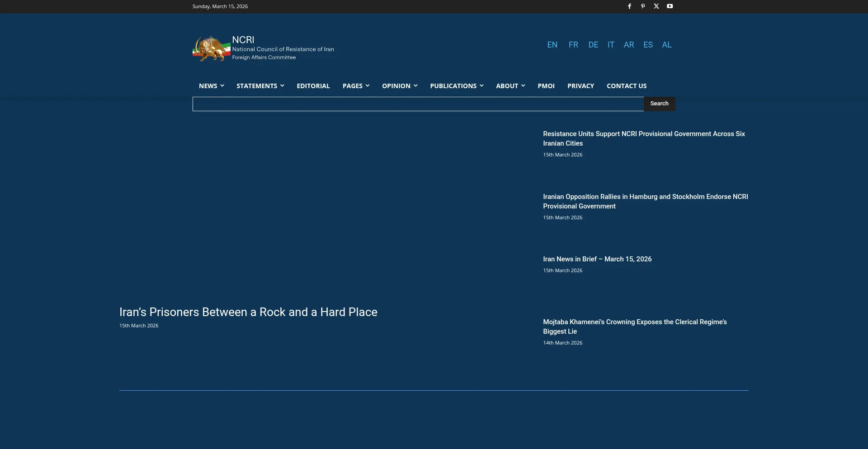Read Mojtaba Khamenei's Crowning article
This screenshot has height=449, width=868.
(635, 326)
